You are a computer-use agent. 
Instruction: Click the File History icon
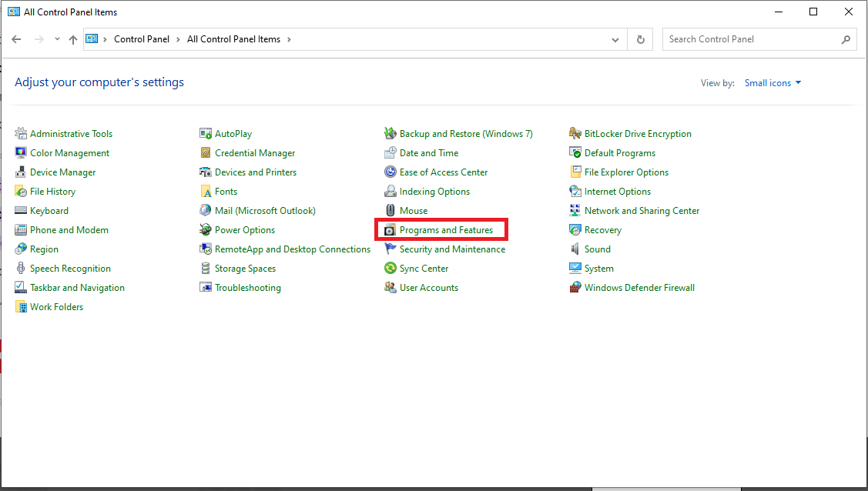(x=21, y=192)
